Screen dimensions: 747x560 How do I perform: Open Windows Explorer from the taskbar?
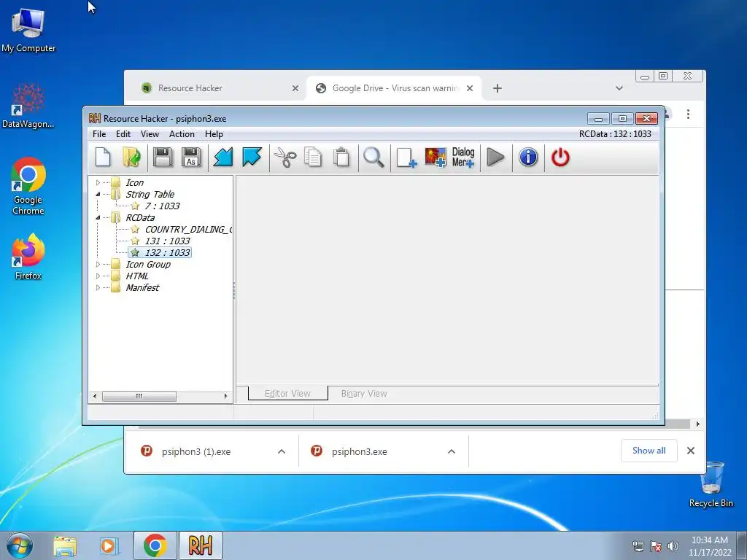pos(65,545)
